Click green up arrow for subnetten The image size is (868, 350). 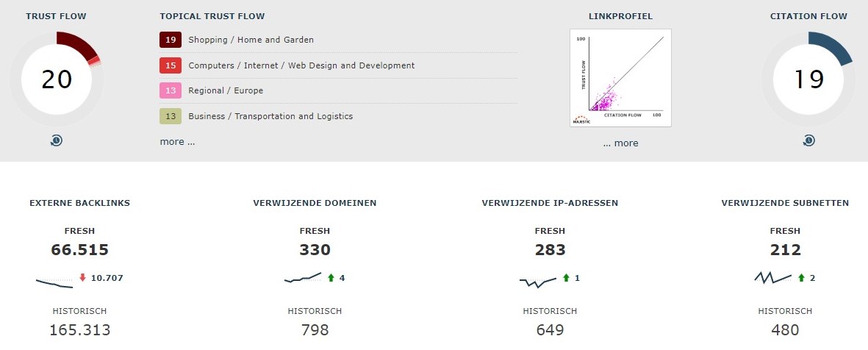[801, 277]
